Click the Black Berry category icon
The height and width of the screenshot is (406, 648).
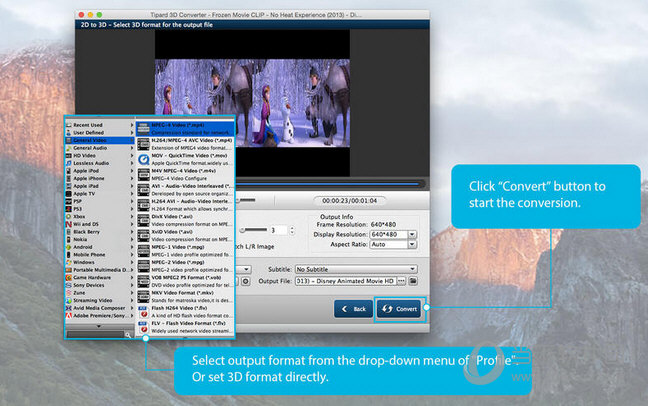(69, 232)
